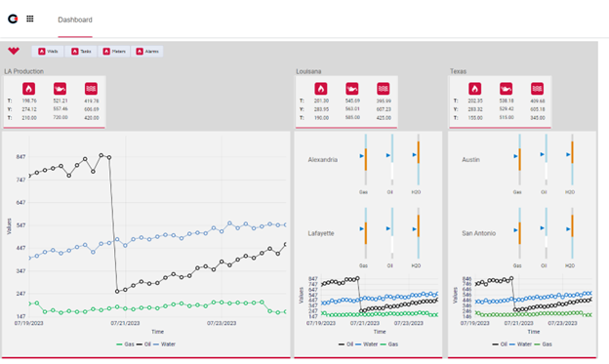The width and height of the screenshot is (609, 364).
Task: Click Louisiana oil value 563.01
Action: coord(352,109)
